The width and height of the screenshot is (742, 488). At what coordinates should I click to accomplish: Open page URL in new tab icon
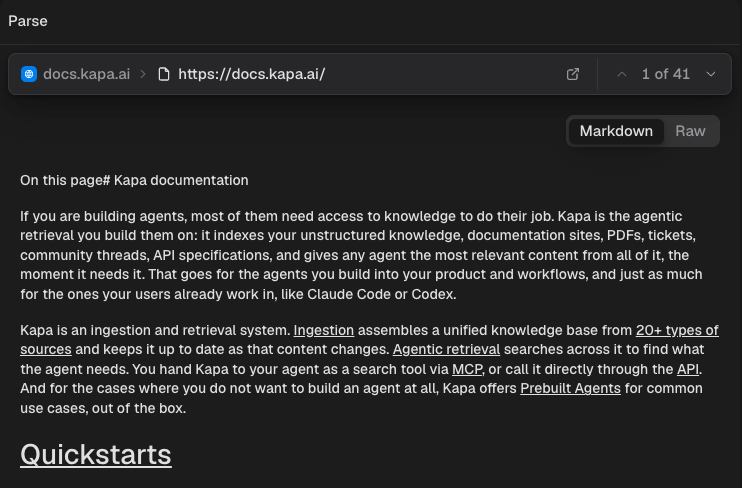click(x=573, y=74)
